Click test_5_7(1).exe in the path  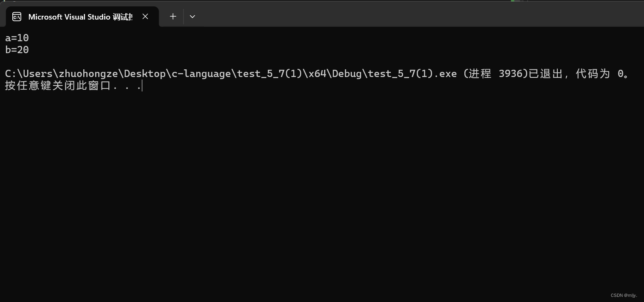[x=412, y=74]
